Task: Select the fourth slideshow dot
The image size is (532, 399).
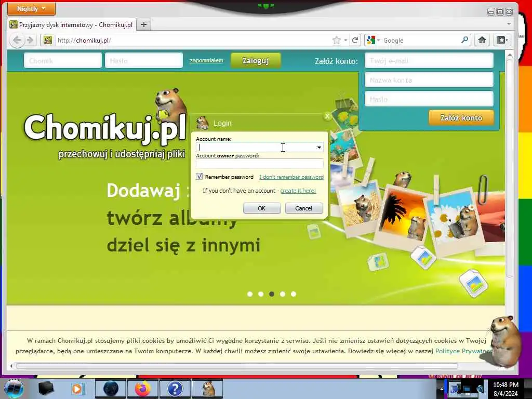Action: pyautogui.click(x=283, y=294)
